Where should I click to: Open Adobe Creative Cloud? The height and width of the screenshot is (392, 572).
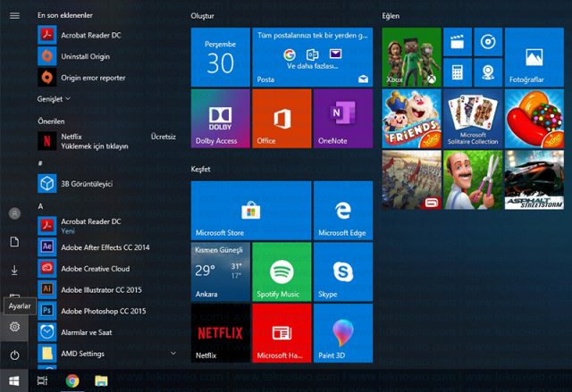click(106, 268)
